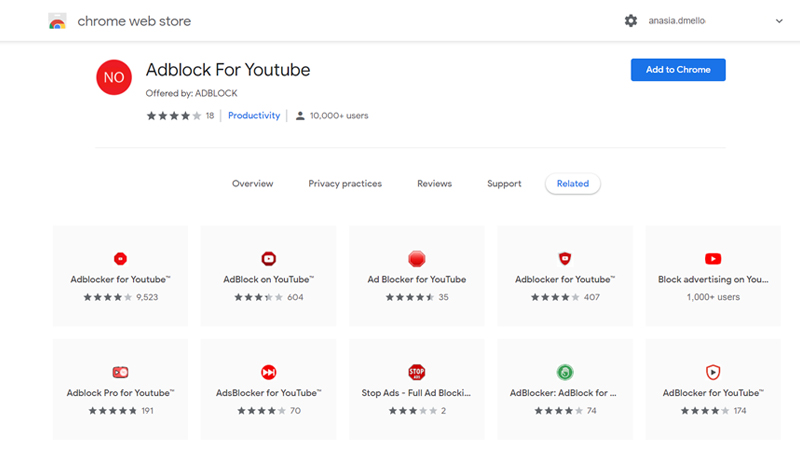Open the AdBlock on YouTube icon
This screenshot has width=800, height=450.
coord(268,259)
